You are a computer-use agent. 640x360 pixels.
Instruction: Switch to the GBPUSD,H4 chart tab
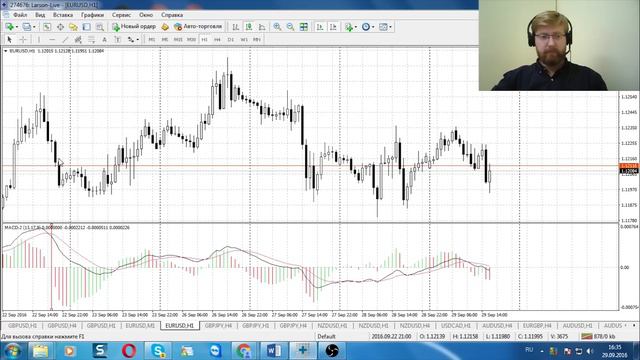click(x=62, y=326)
